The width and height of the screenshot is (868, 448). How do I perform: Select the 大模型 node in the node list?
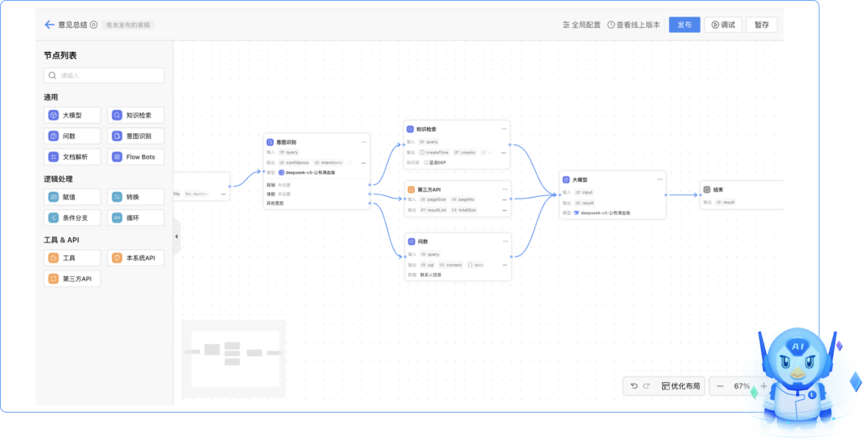[72, 115]
